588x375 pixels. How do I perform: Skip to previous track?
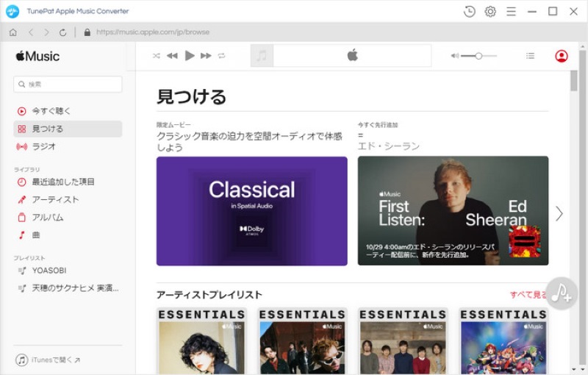172,56
